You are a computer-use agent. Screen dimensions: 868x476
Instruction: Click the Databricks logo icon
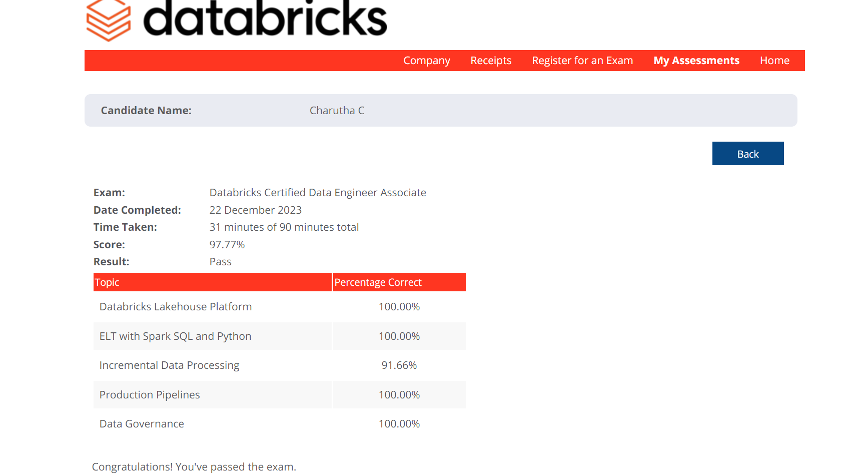pyautogui.click(x=109, y=20)
